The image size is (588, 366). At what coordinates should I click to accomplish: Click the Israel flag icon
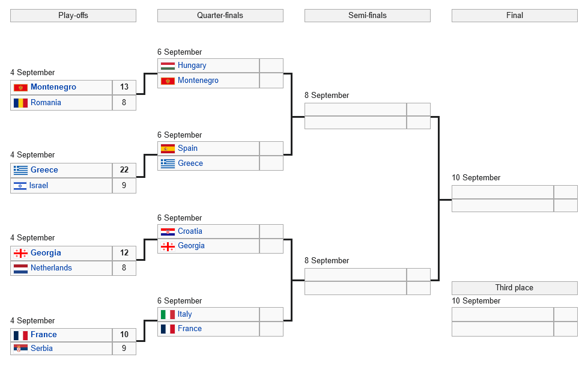20,186
